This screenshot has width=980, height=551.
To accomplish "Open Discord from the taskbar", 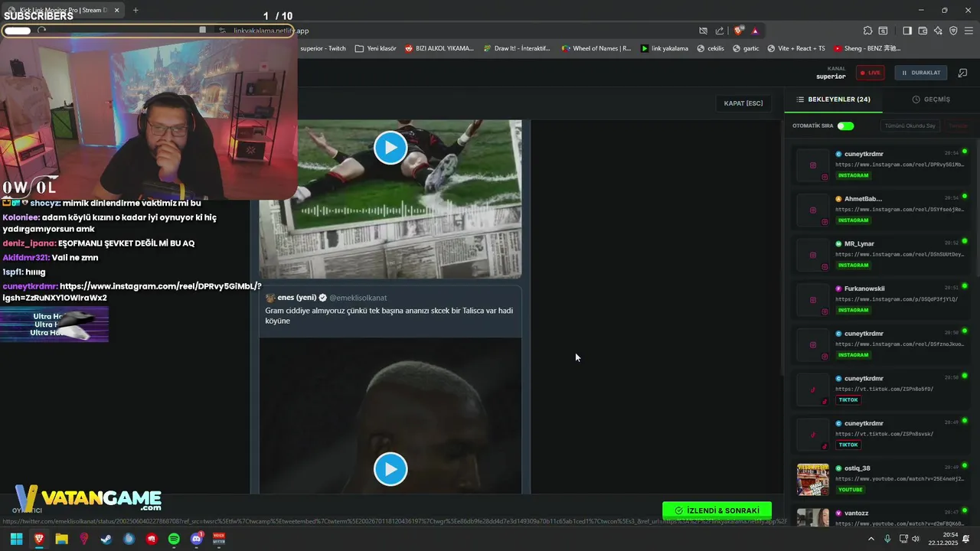I will click(x=197, y=539).
